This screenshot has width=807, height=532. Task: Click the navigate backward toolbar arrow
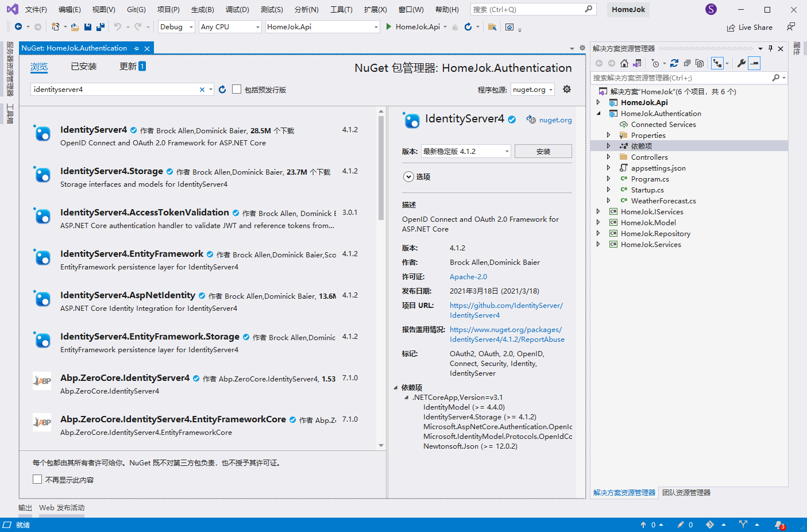(x=18, y=27)
